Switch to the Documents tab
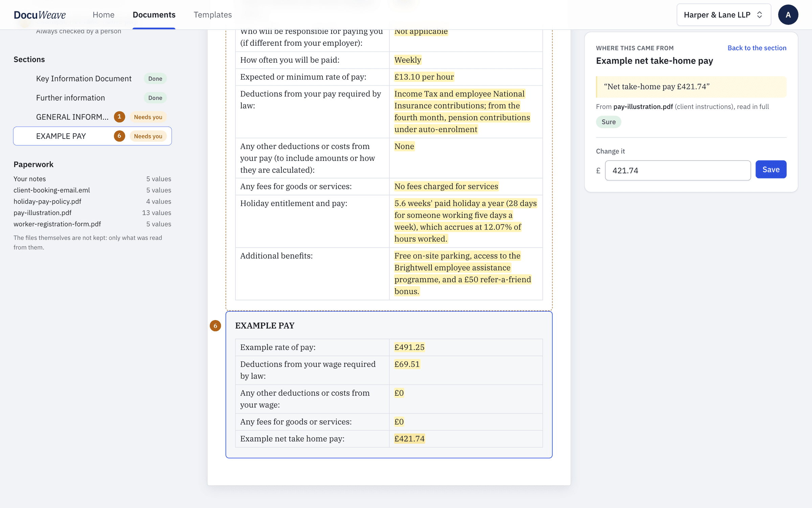Image resolution: width=812 pixels, height=508 pixels. point(154,15)
